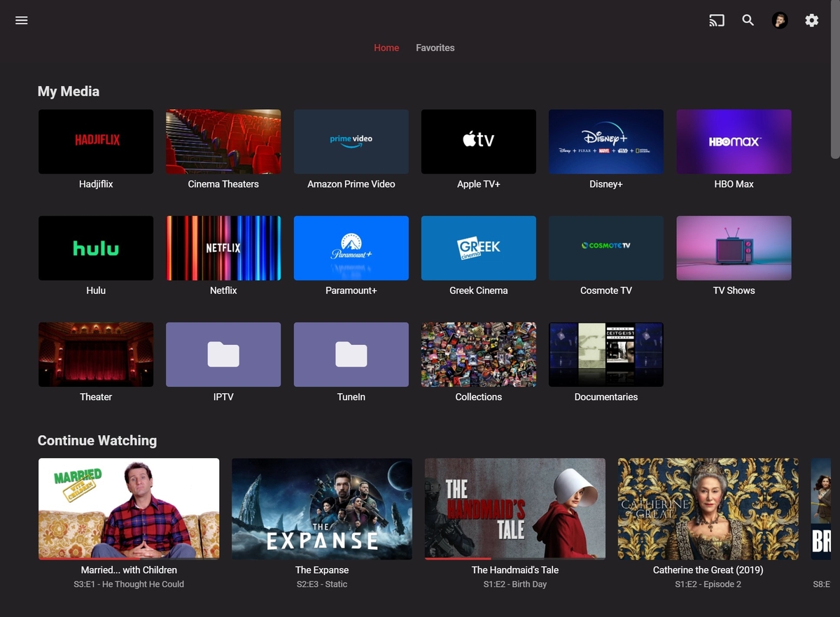Screen dimensions: 840x617
Task: Click the 'Netflix' label text
Action: pyautogui.click(x=223, y=290)
